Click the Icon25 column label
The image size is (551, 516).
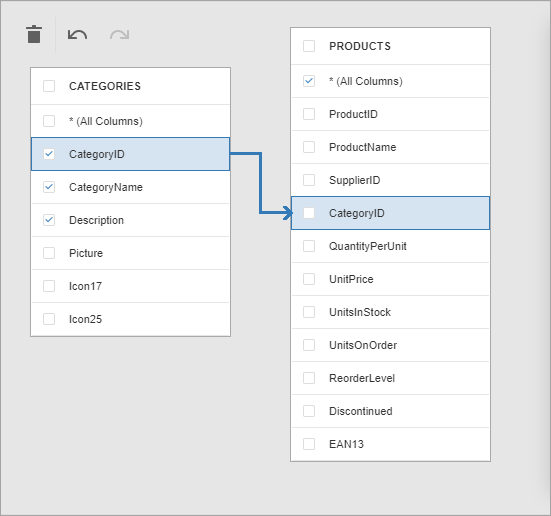[x=85, y=319]
